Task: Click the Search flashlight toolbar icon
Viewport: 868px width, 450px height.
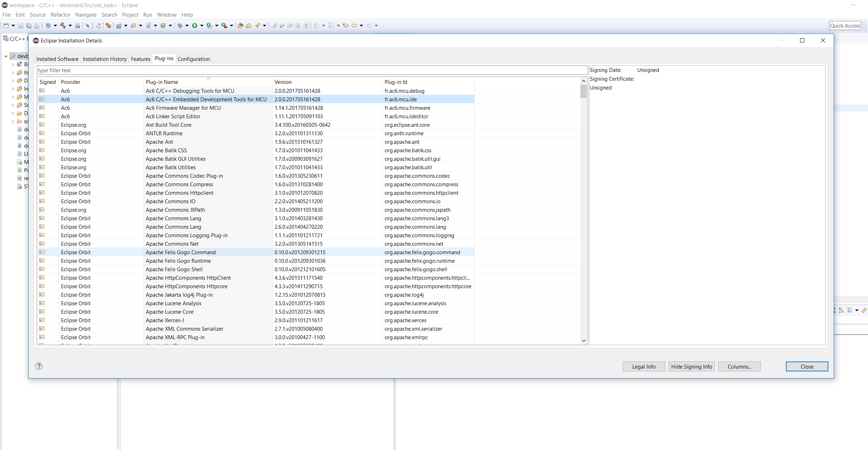Action: 258,25
